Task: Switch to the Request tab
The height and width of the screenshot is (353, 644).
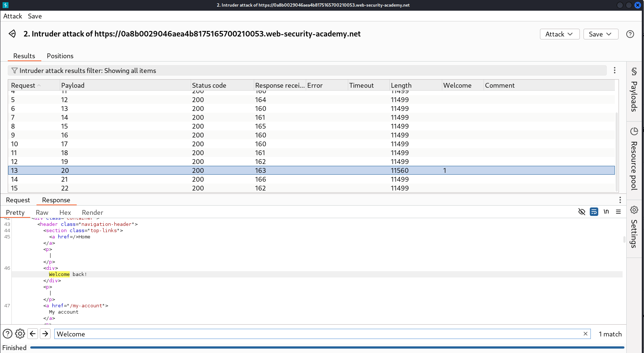Action: pos(18,200)
